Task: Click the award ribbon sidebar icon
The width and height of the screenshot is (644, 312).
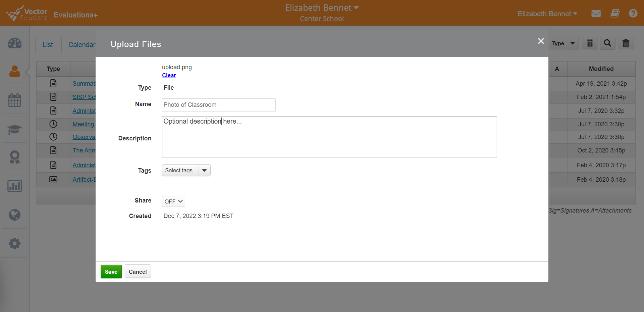Action: (x=15, y=157)
